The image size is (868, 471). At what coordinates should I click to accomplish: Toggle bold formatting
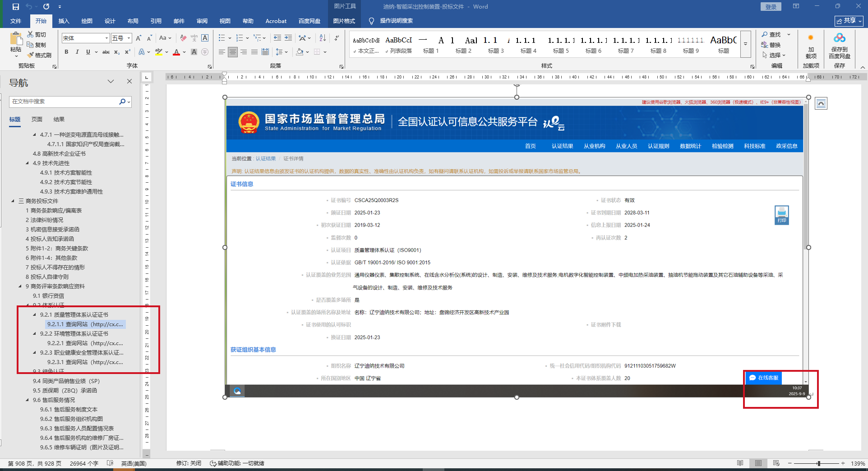click(x=66, y=52)
